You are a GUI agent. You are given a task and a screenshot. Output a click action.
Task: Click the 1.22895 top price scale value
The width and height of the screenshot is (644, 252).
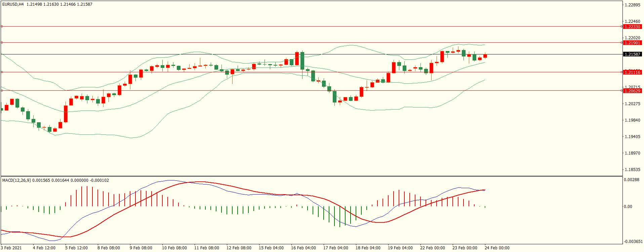point(632,5)
